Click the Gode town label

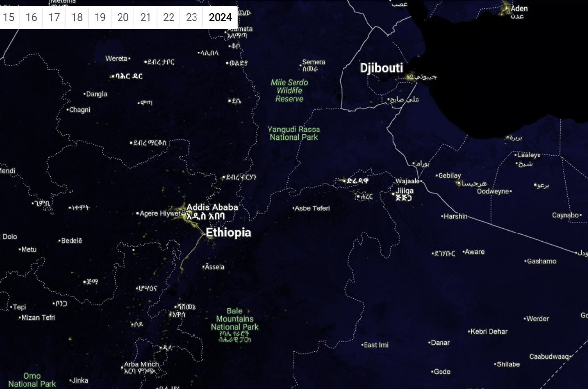[x=442, y=372]
